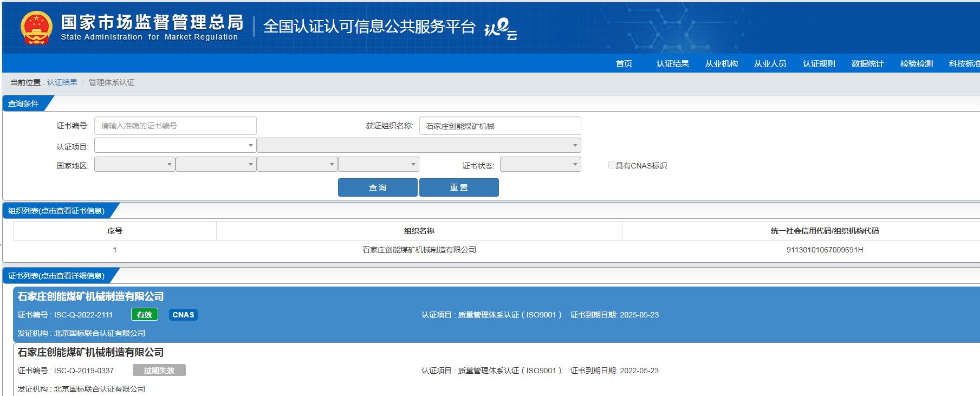Open 数据统计 navigation menu item
The width and height of the screenshot is (980, 396).
(x=868, y=63)
